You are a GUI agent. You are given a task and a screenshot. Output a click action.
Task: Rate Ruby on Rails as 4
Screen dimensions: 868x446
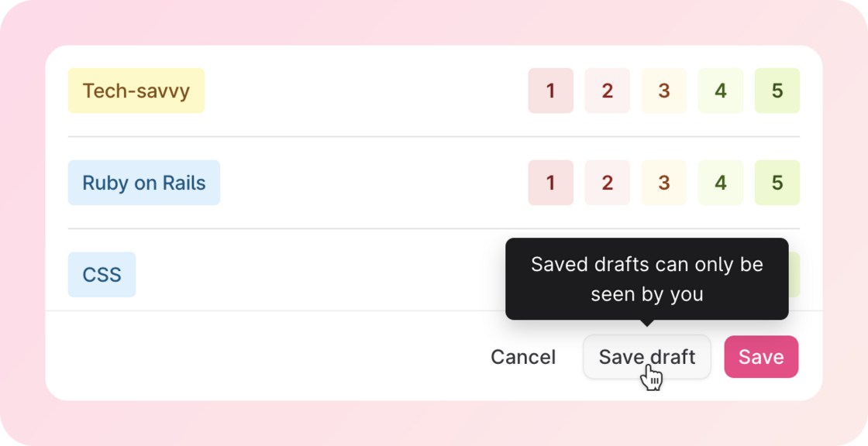[x=721, y=183]
